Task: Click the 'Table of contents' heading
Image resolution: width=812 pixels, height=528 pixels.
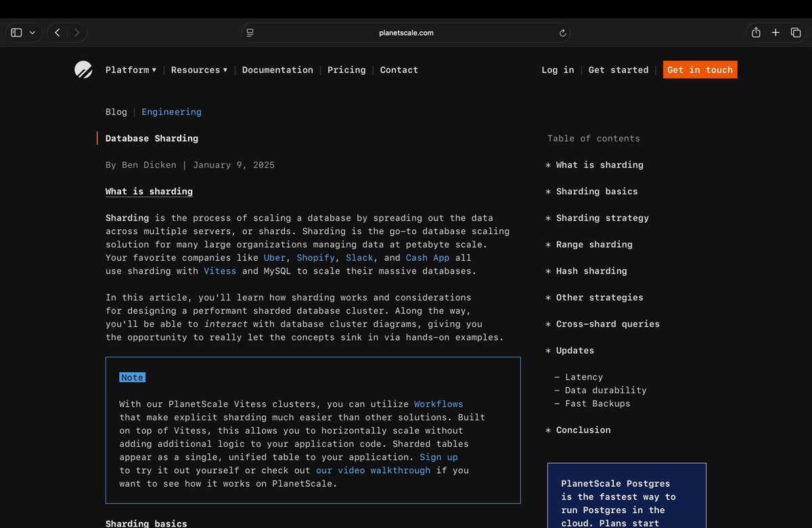Action: (x=593, y=138)
